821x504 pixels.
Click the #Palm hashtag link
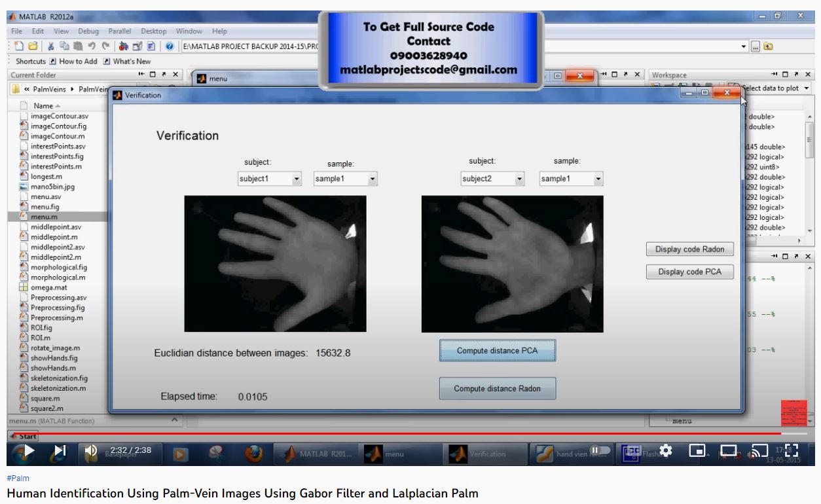(18, 478)
